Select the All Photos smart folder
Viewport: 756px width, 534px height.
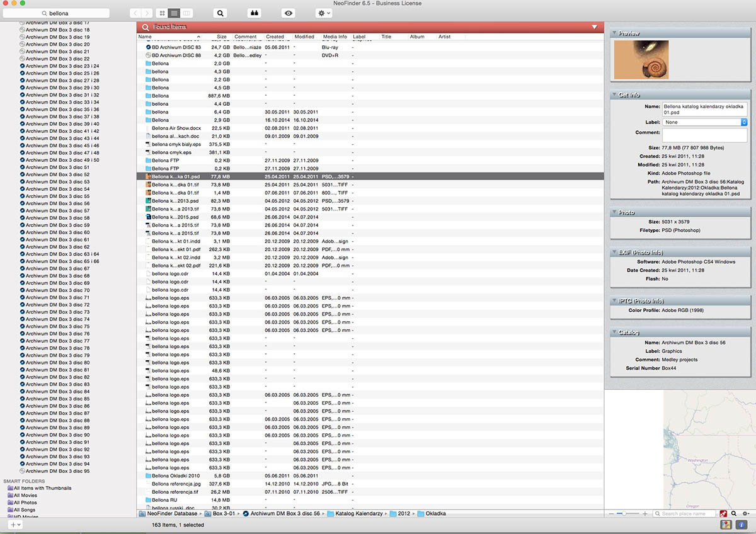pos(22,503)
